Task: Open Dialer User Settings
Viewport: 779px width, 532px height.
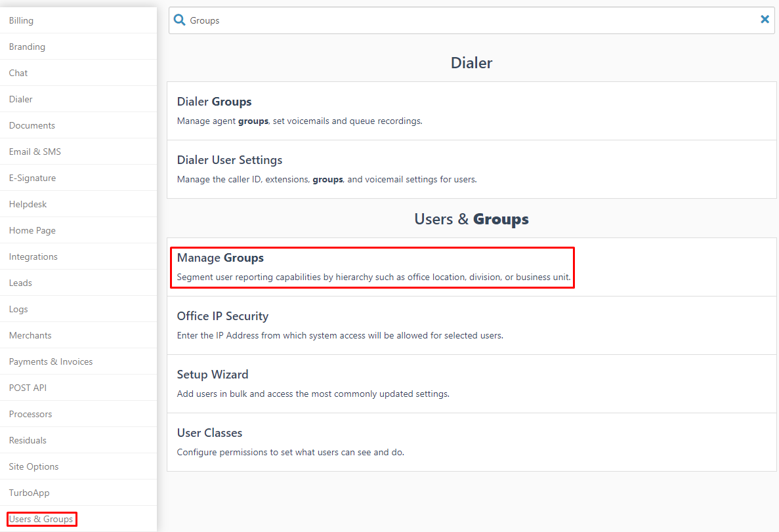Action: pos(471,169)
